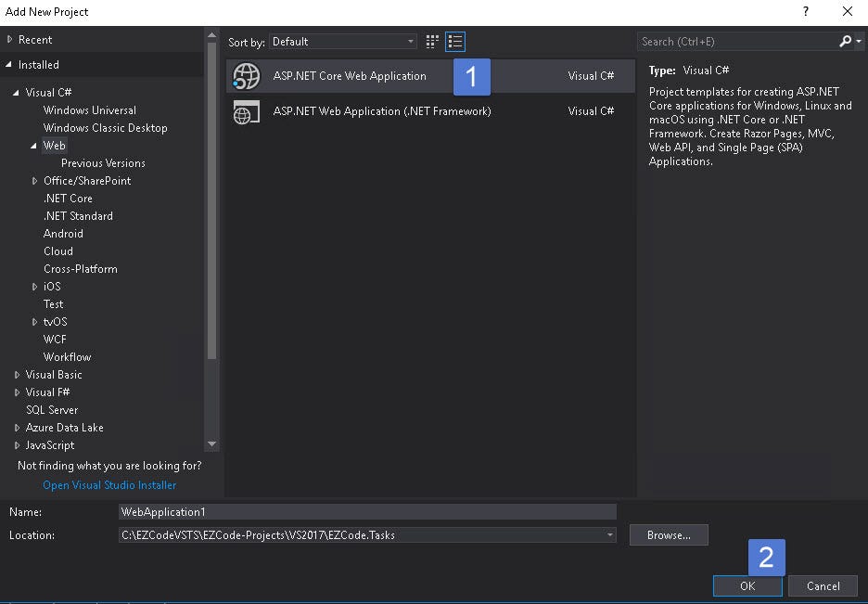Click the search magnifier icon
The height and width of the screenshot is (604, 868).
point(846,42)
